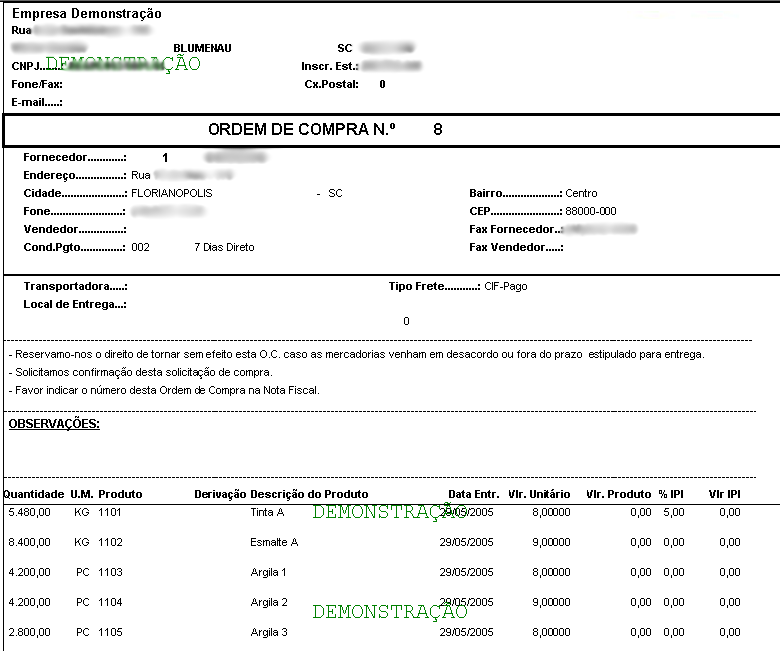This screenshot has height=651, width=780.
Task: Click the 'Argila 1' product description
Action: pyautogui.click(x=269, y=572)
